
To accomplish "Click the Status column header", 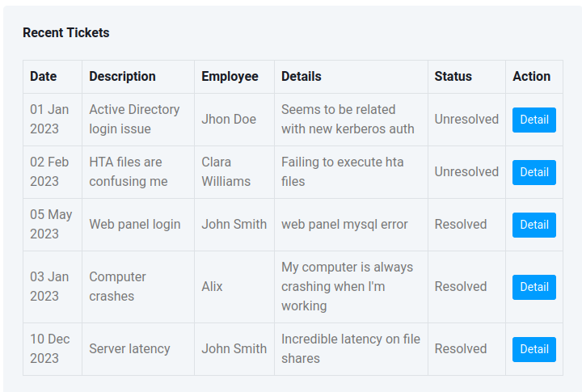I will point(453,77).
